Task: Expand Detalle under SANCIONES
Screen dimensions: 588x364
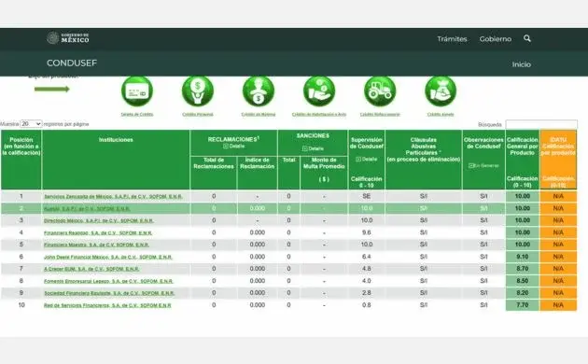Action: coord(313,148)
